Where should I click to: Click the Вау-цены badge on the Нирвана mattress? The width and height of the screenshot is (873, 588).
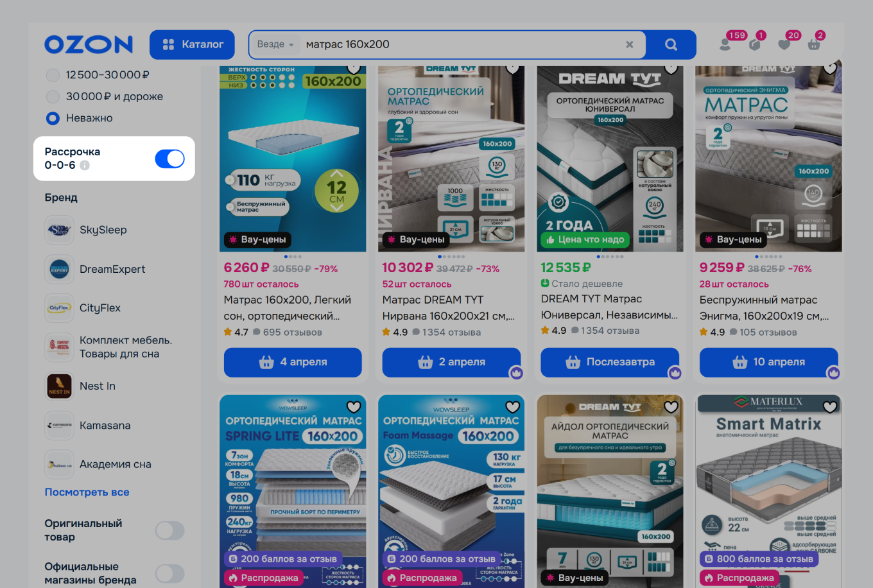(416, 239)
